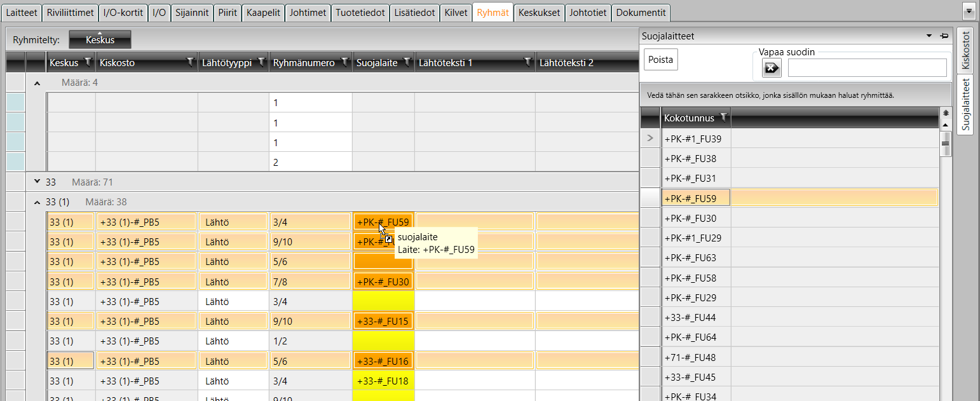Switch to the Keskukset tab
Viewport: 980px width, 401px height.
539,13
